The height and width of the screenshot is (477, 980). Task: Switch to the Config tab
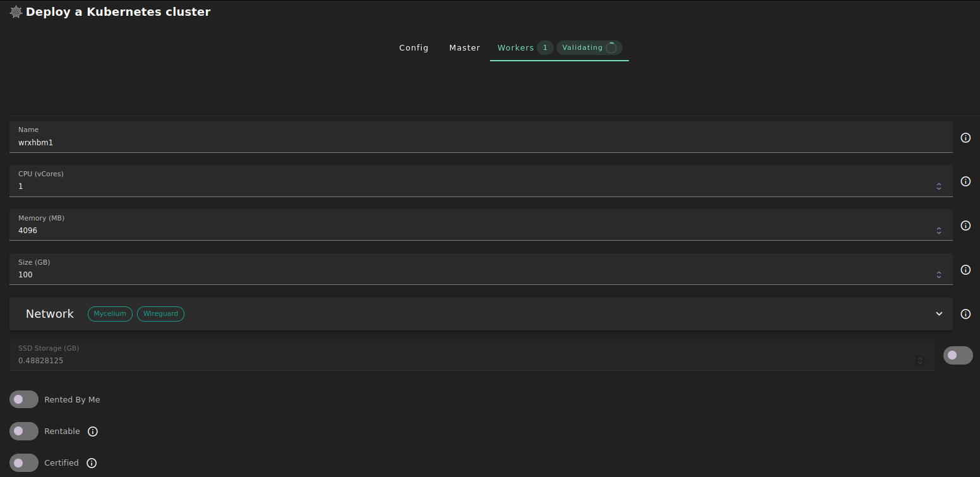point(414,48)
